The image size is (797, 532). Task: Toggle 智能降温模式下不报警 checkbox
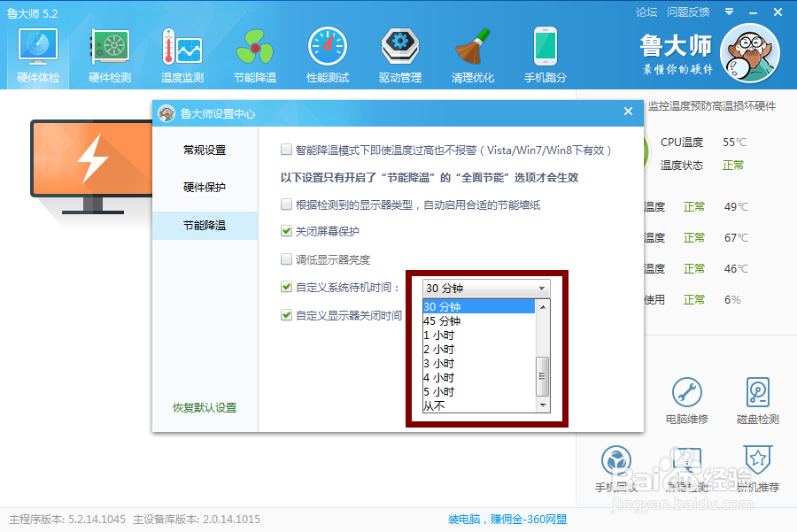286,150
